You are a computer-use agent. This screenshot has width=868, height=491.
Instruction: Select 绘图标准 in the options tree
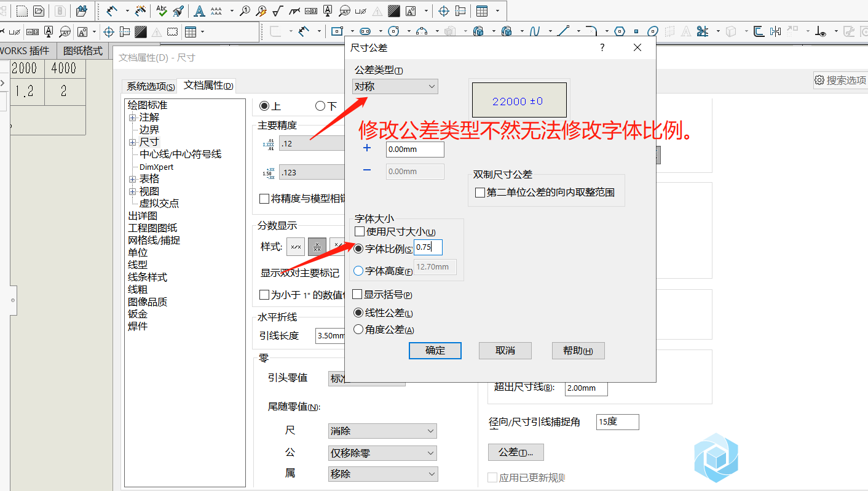point(148,105)
